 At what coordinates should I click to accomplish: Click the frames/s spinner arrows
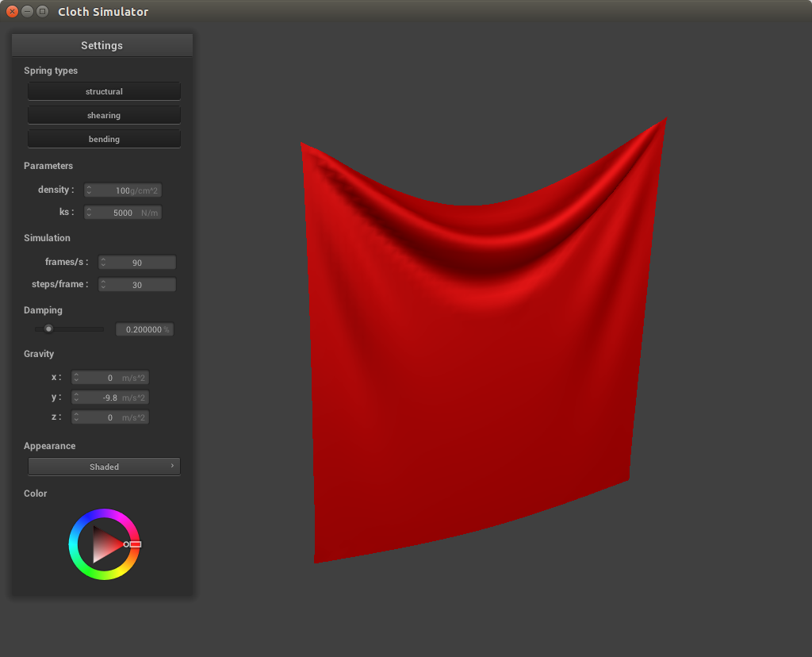103,263
